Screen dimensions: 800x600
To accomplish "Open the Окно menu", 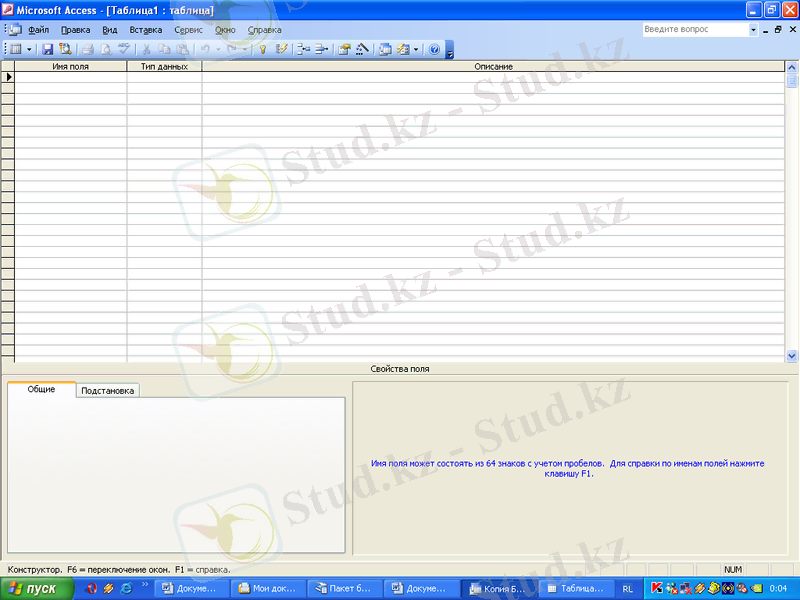I will pyautogui.click(x=225, y=30).
